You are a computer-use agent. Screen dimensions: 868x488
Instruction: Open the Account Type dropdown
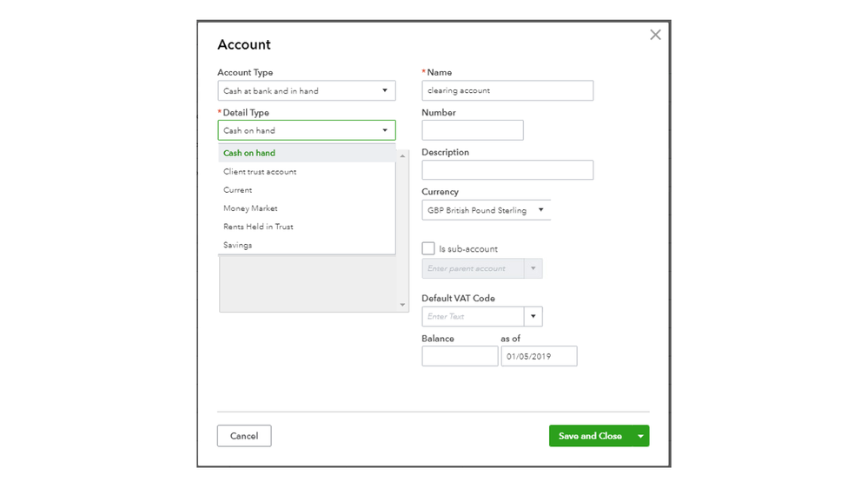(306, 91)
